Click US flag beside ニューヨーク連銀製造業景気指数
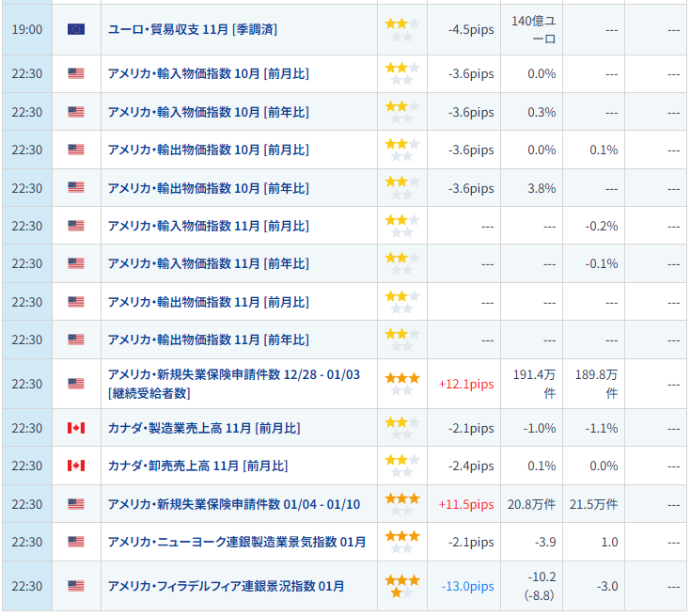Image resolution: width=691 pixels, height=616 pixels. (x=76, y=542)
